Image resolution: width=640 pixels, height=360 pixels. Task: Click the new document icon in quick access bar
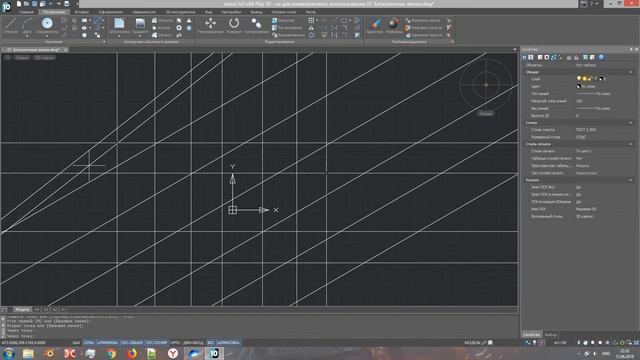[19, 4]
